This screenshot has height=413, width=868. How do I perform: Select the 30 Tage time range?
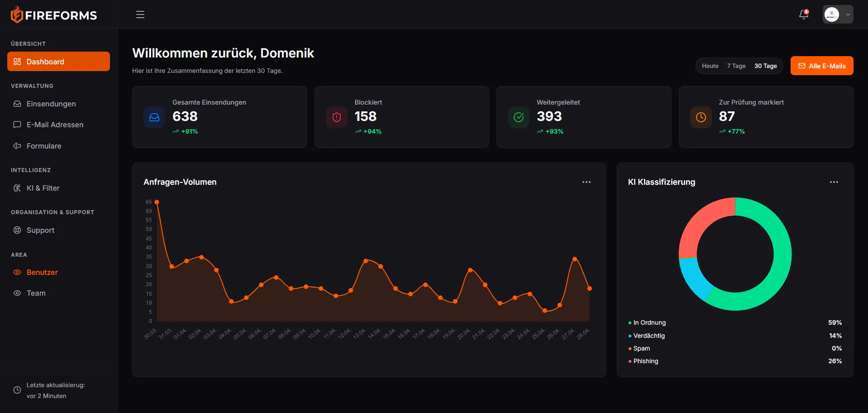tap(766, 66)
